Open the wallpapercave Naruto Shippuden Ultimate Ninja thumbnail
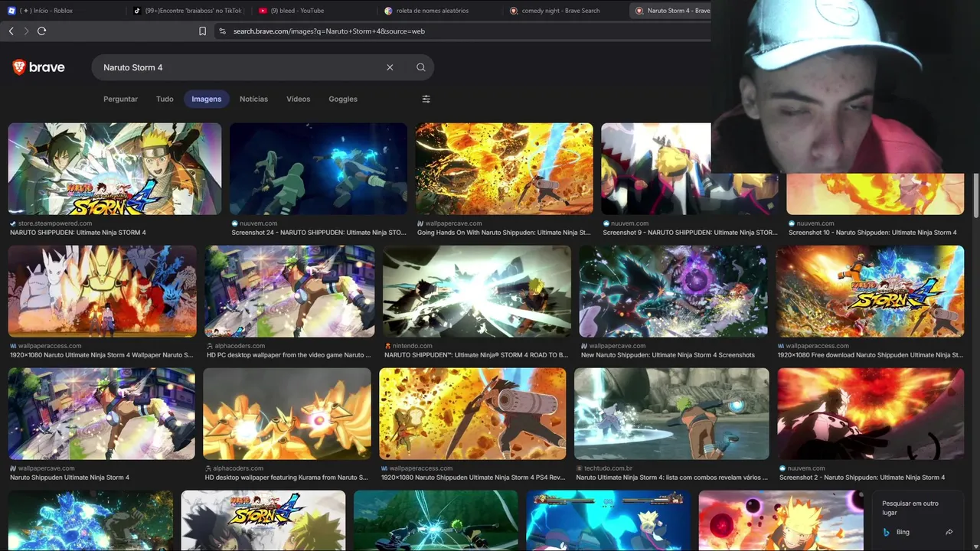 coord(102,413)
